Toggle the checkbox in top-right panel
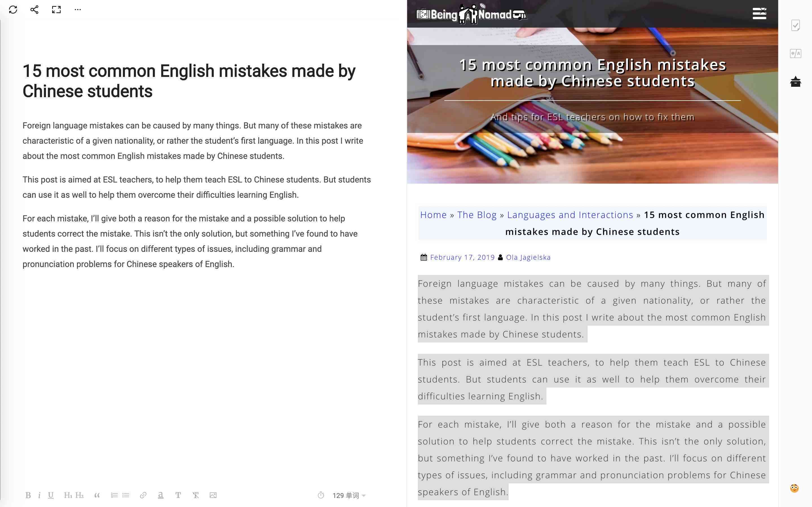 point(796,25)
